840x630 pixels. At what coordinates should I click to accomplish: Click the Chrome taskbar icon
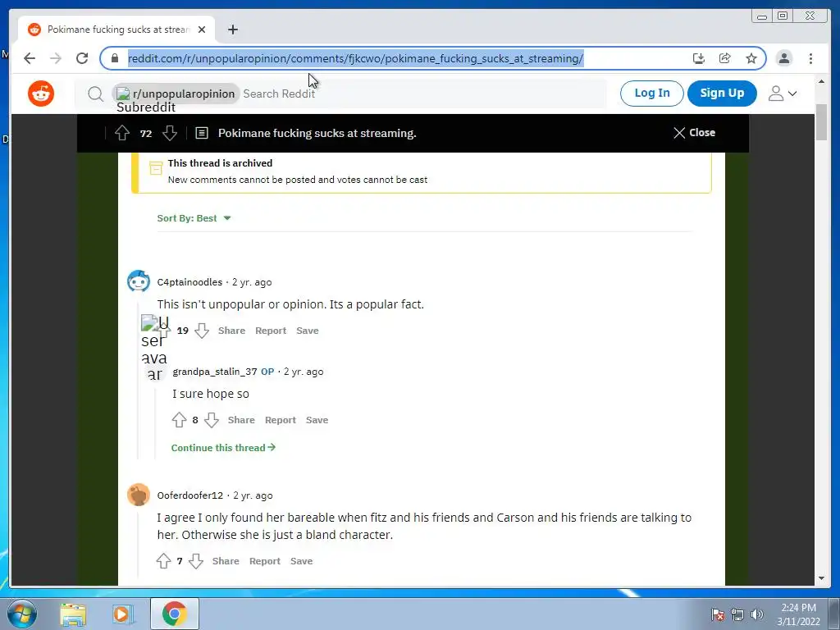point(175,614)
